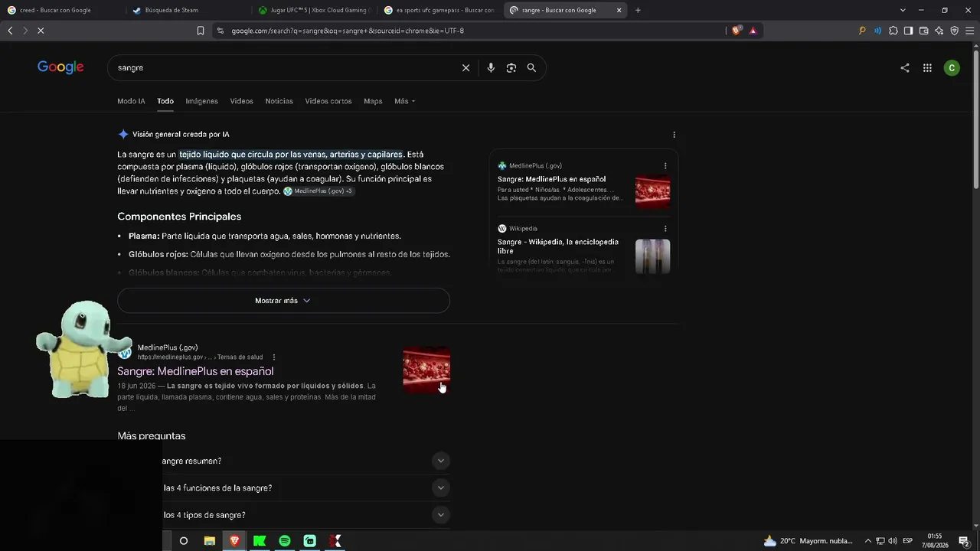Click the Brave Shields lion icon
This screenshot has width=980, height=551.
pos(737,31)
